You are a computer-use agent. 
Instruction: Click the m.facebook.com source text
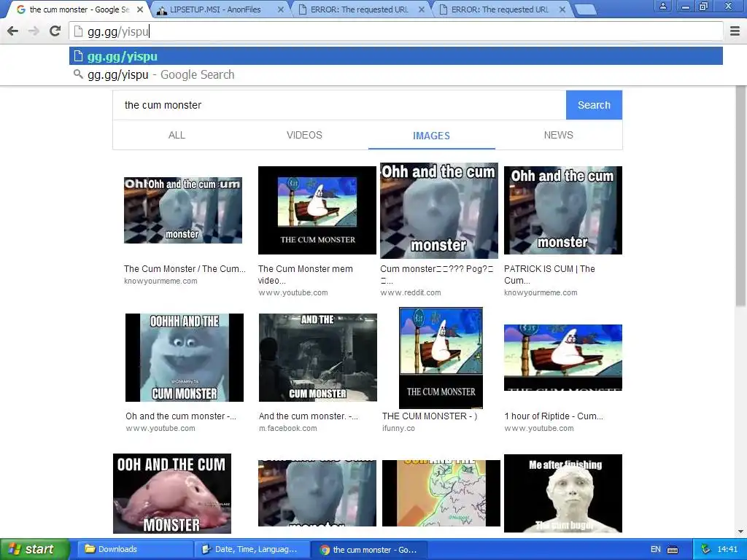287,429
